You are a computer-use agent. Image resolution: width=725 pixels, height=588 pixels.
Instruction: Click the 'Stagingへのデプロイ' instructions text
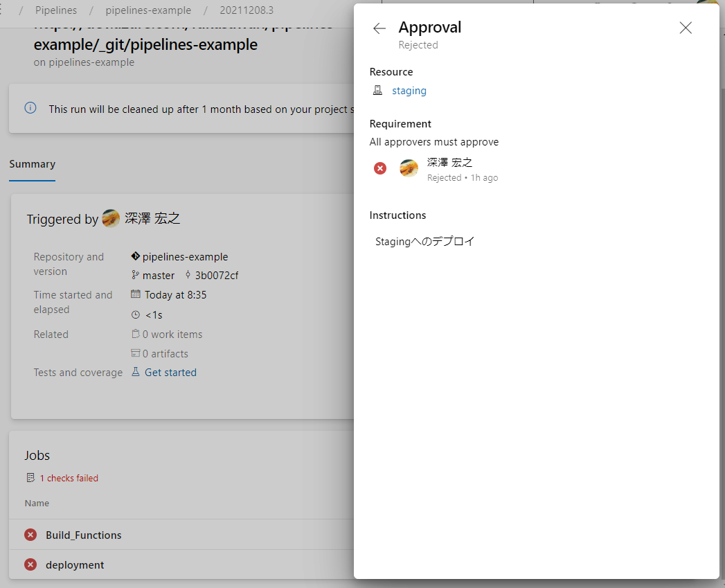pyautogui.click(x=425, y=242)
